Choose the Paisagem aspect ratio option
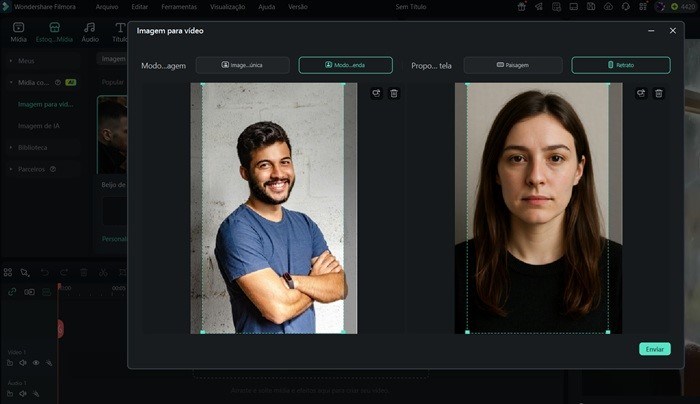Image resolution: width=700 pixels, height=404 pixels. [x=513, y=65]
